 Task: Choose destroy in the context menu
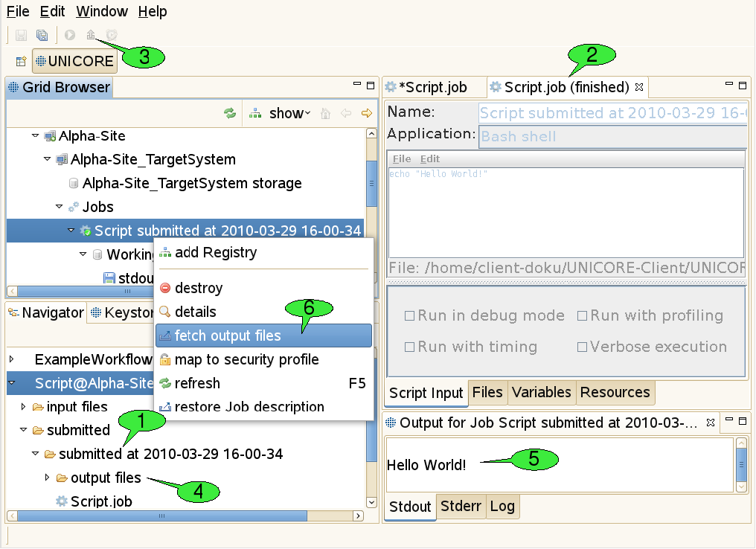pyautogui.click(x=263, y=288)
